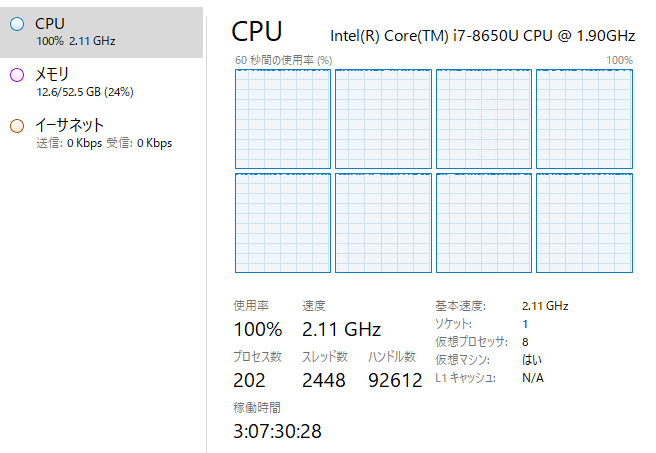Switch to the イーサネット performance view
Screen dimensions: 656x453
[101, 134]
